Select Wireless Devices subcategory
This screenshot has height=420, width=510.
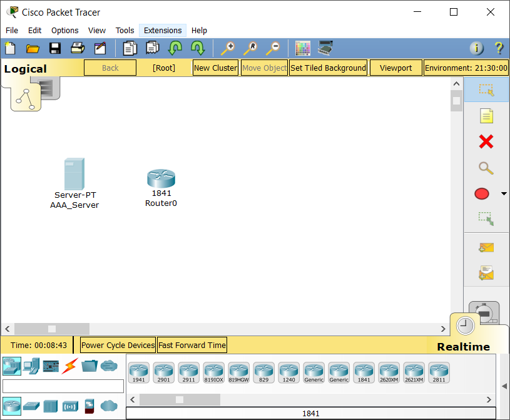pos(70,406)
